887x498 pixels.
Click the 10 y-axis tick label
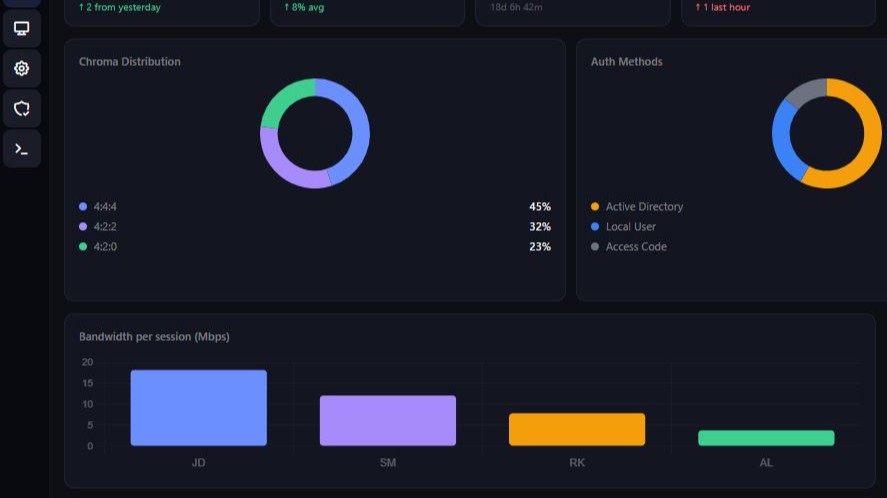(87, 404)
